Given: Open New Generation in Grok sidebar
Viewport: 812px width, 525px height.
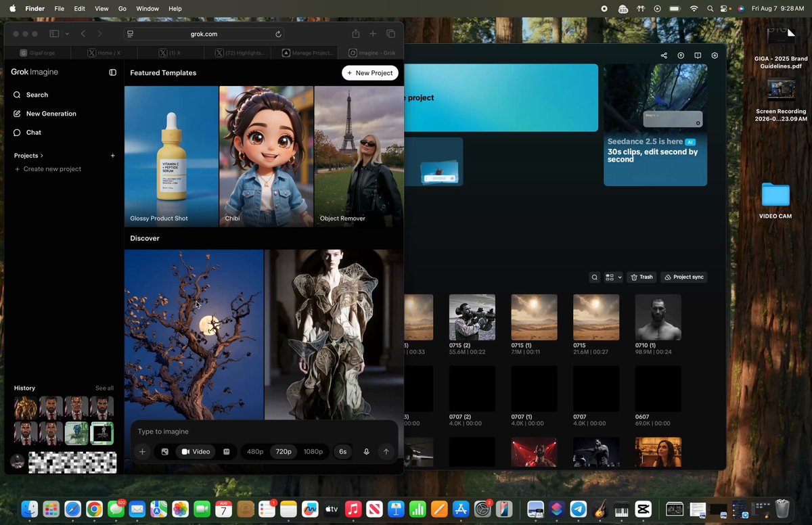Looking at the screenshot, I should coord(45,114).
